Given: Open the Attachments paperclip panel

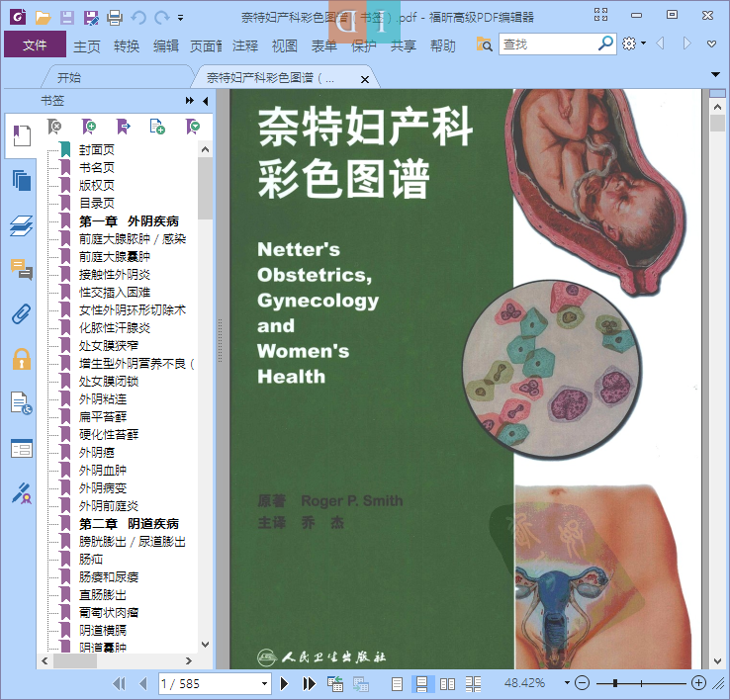Looking at the screenshot, I should pos(22,314).
